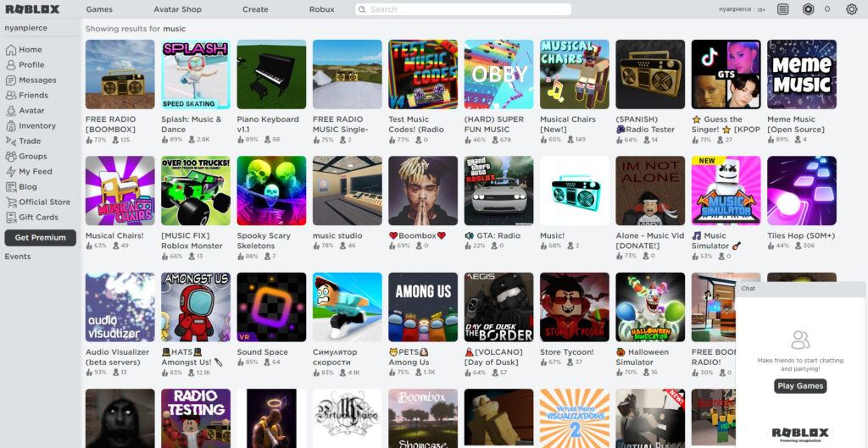Open the Sound Space VR thumbnail
The image size is (868, 448).
pos(271,307)
